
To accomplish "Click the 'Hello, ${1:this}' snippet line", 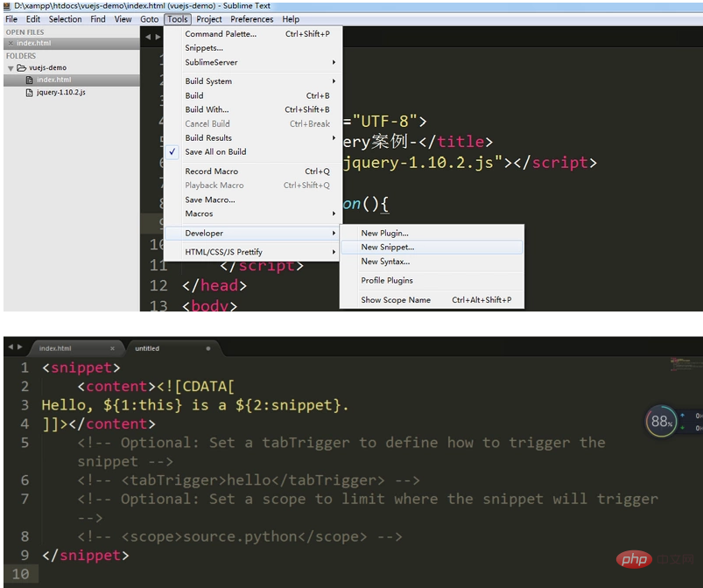I will 194,405.
